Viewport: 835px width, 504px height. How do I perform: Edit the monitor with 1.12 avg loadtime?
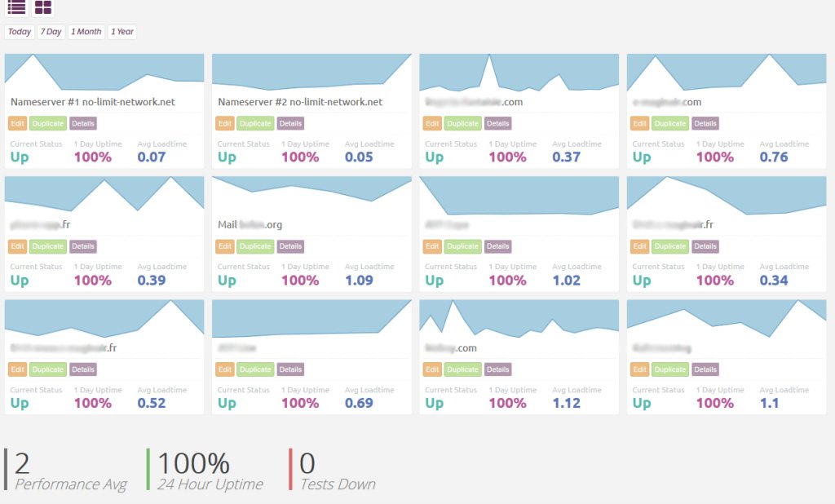pyautogui.click(x=432, y=369)
